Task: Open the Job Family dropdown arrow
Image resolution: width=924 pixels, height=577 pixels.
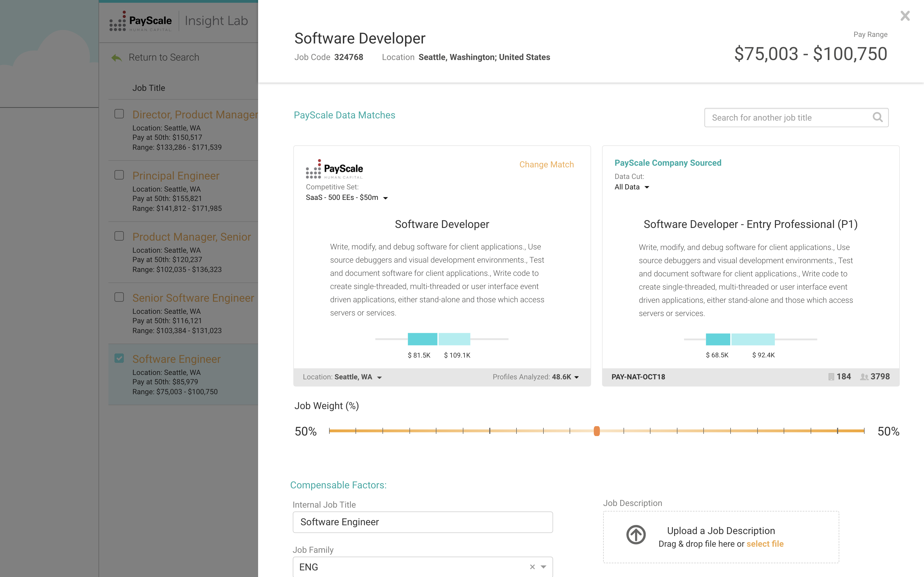Action: pos(543,567)
